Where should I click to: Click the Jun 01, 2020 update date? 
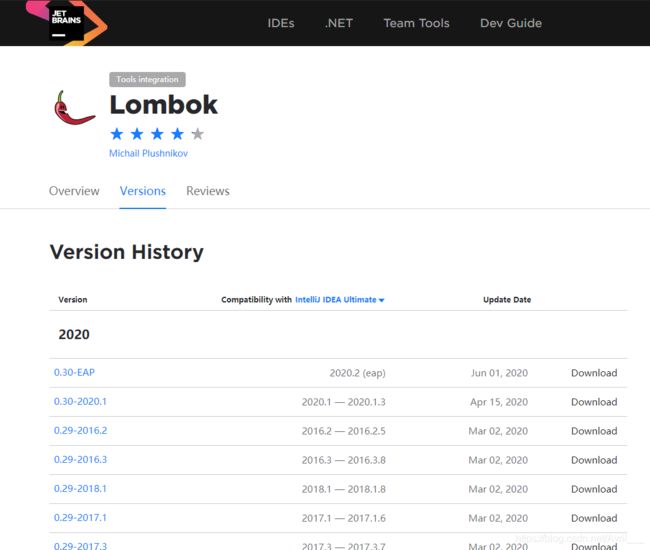pyautogui.click(x=500, y=373)
